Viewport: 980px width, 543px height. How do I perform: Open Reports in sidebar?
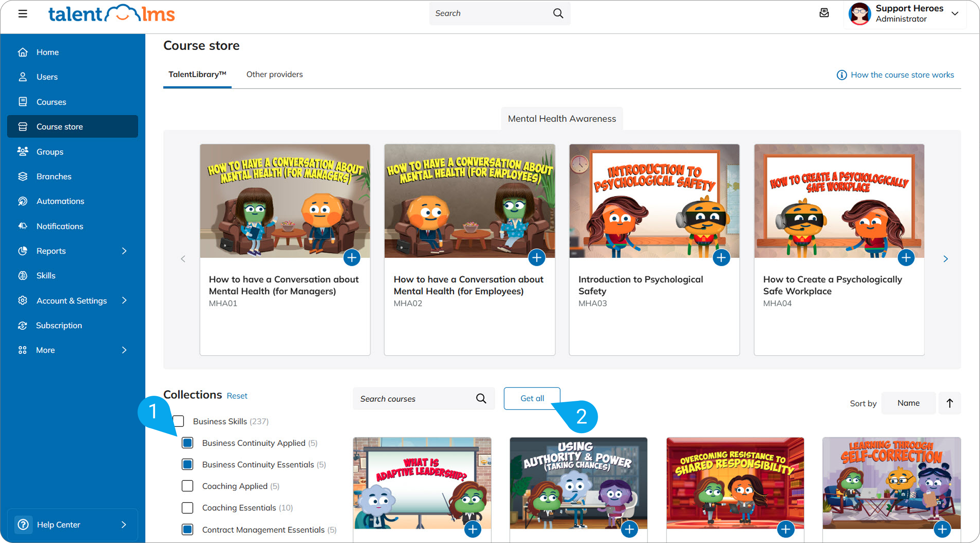(x=73, y=251)
